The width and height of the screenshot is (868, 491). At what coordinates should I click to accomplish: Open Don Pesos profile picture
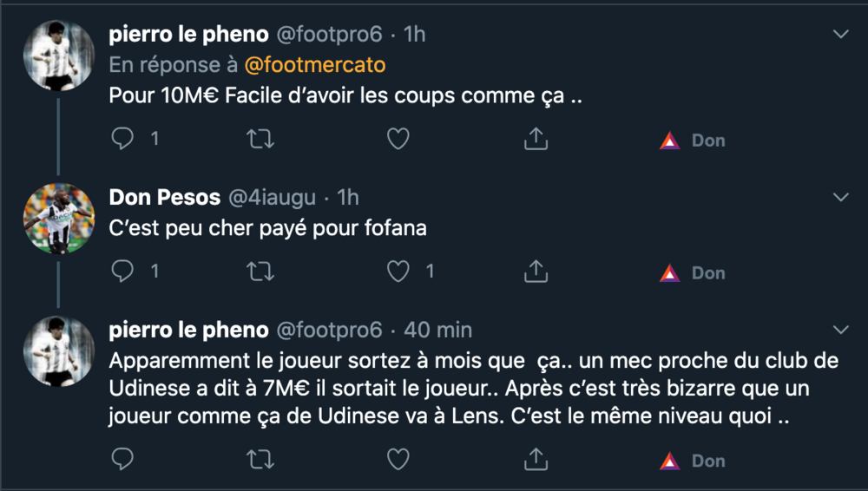click(x=59, y=219)
